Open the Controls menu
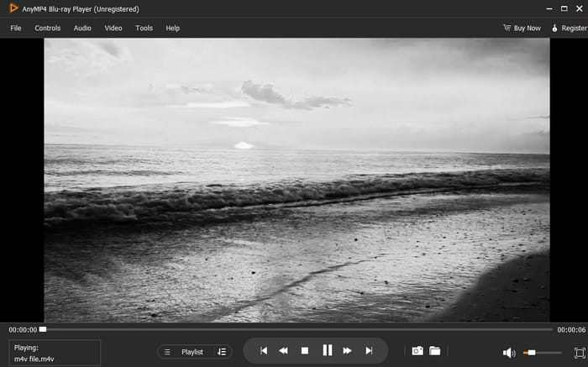Viewport: 588px width, 367px height. pos(48,28)
